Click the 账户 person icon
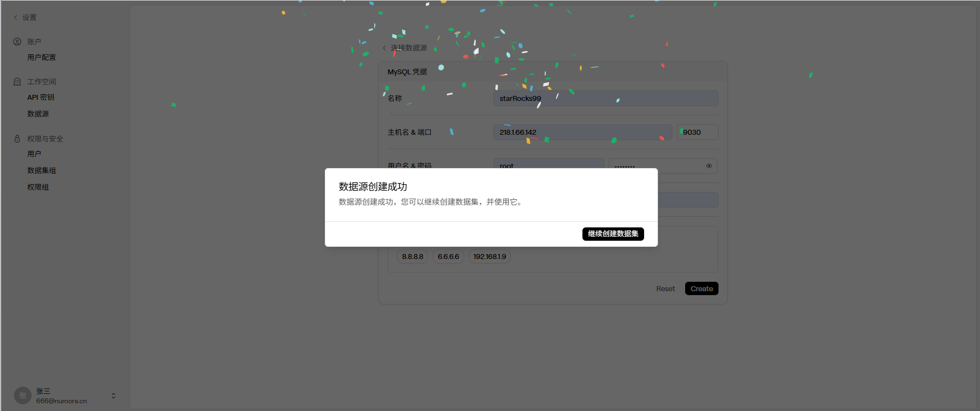The width and height of the screenshot is (980, 411). point(17,42)
